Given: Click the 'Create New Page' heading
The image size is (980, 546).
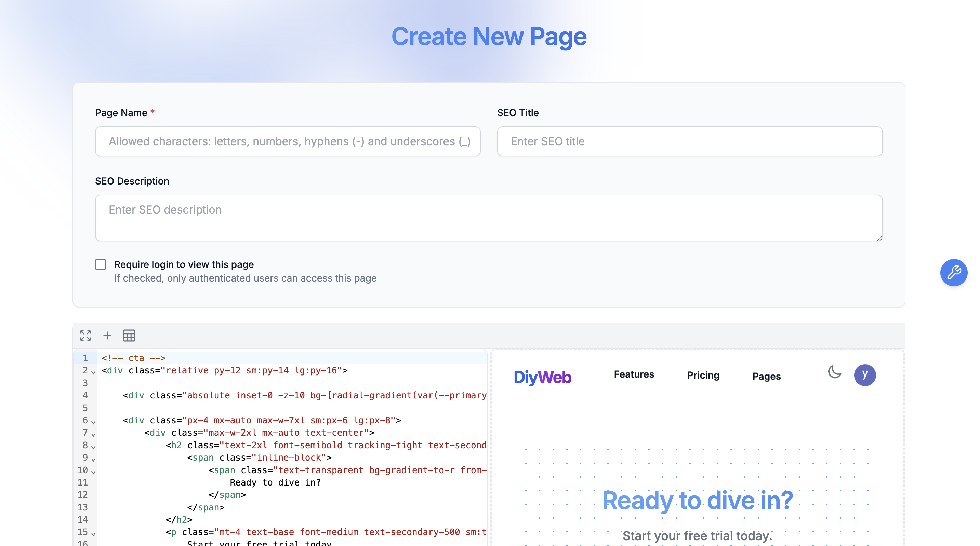Looking at the screenshot, I should point(489,37).
